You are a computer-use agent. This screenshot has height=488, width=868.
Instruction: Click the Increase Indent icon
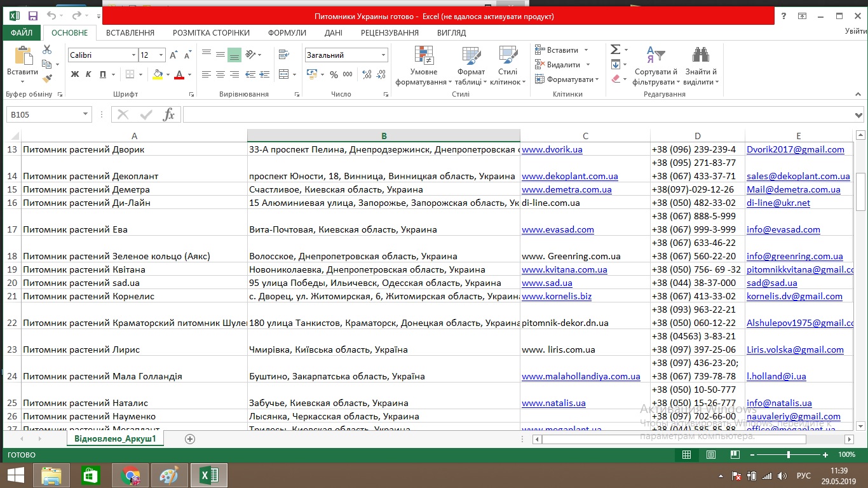click(266, 75)
